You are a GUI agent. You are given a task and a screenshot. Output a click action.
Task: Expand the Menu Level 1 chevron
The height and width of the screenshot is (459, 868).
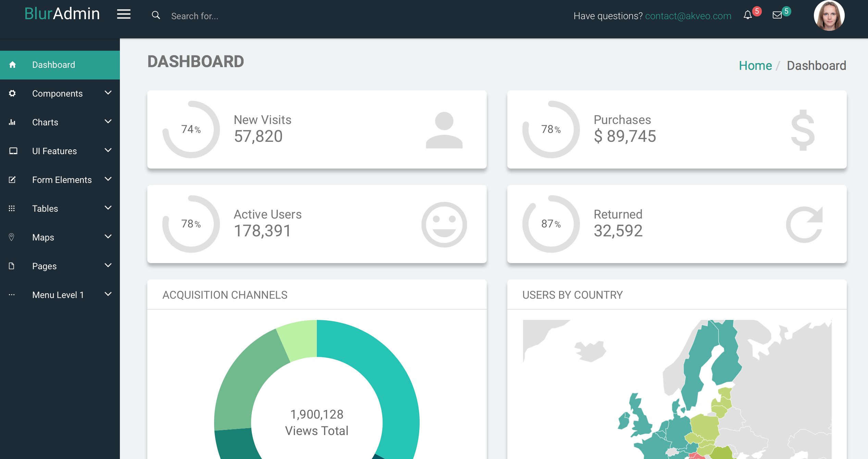coord(108,294)
